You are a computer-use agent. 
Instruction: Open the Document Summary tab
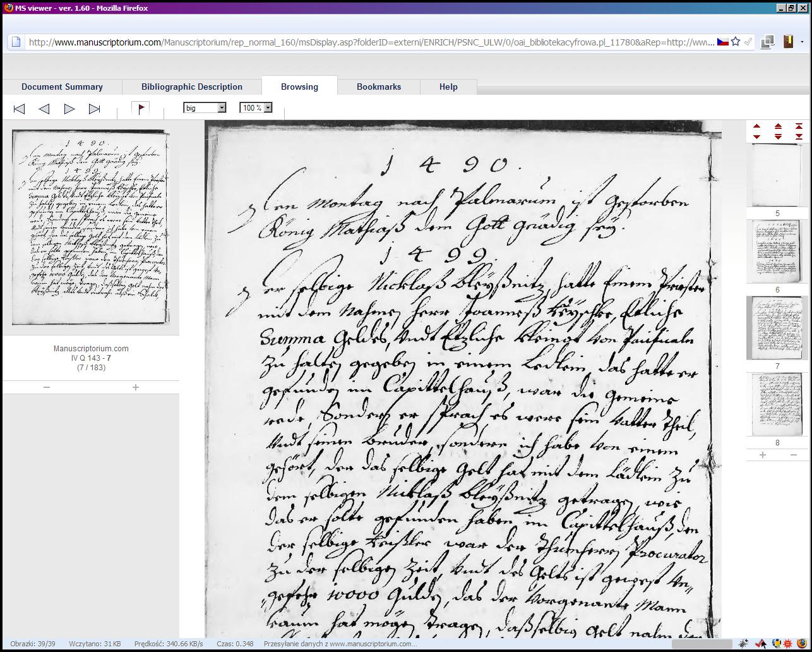(62, 87)
